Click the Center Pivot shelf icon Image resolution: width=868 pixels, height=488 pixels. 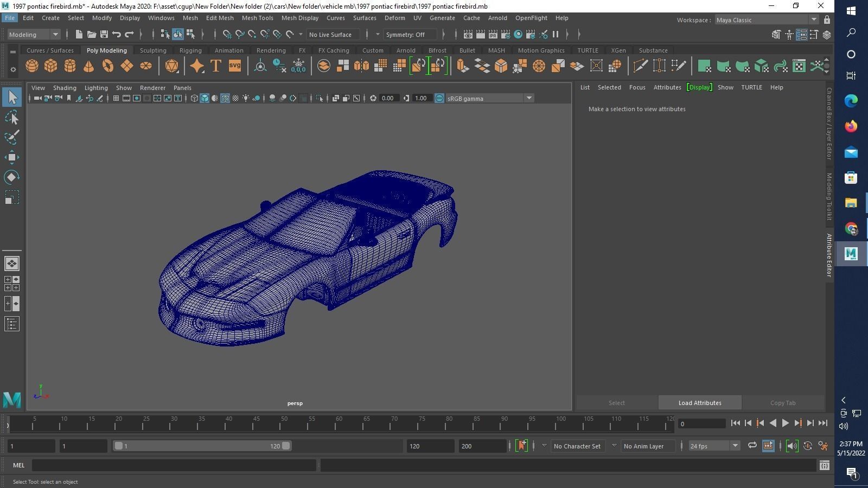pyautogui.click(x=260, y=66)
